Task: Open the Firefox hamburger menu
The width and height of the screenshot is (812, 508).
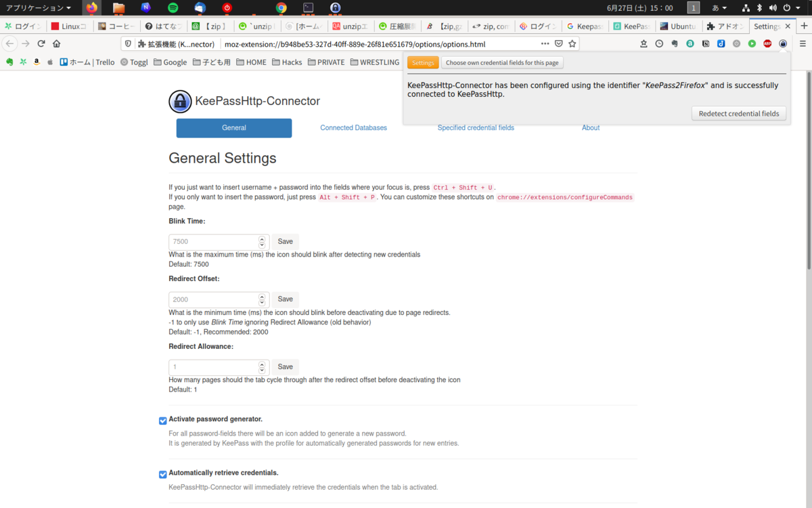Action: click(x=801, y=43)
